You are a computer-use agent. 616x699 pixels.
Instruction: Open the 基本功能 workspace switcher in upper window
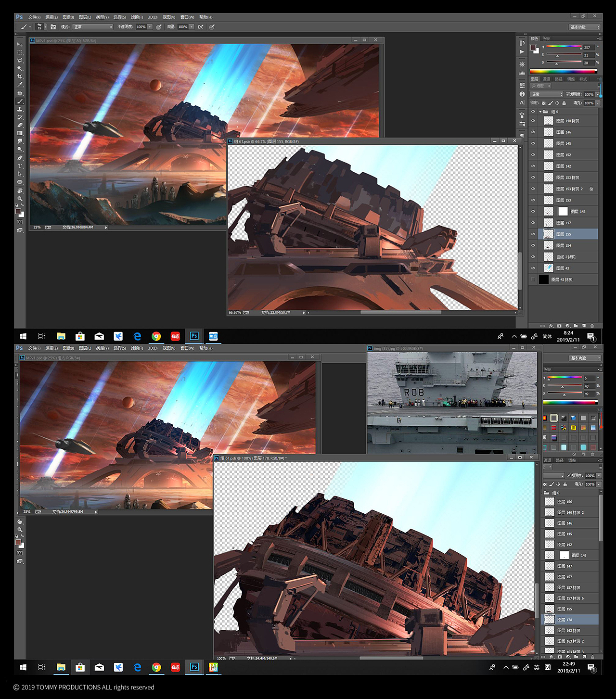585,27
